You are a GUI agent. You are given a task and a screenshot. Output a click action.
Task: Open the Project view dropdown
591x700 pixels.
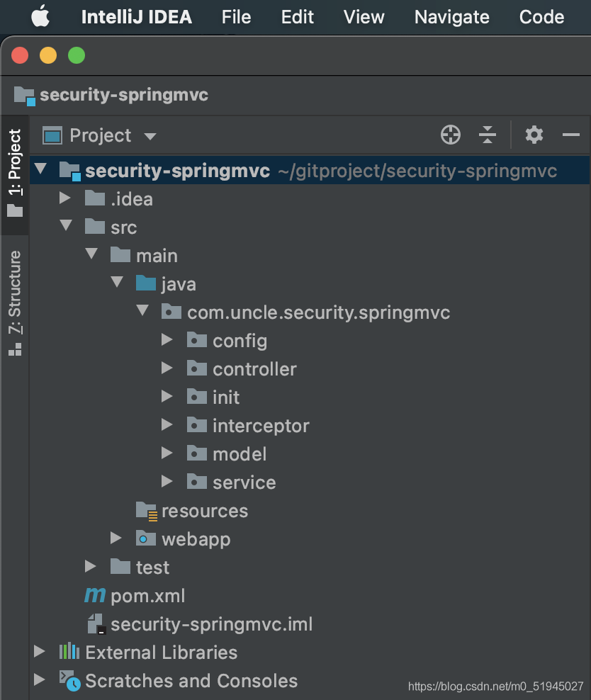pos(150,136)
